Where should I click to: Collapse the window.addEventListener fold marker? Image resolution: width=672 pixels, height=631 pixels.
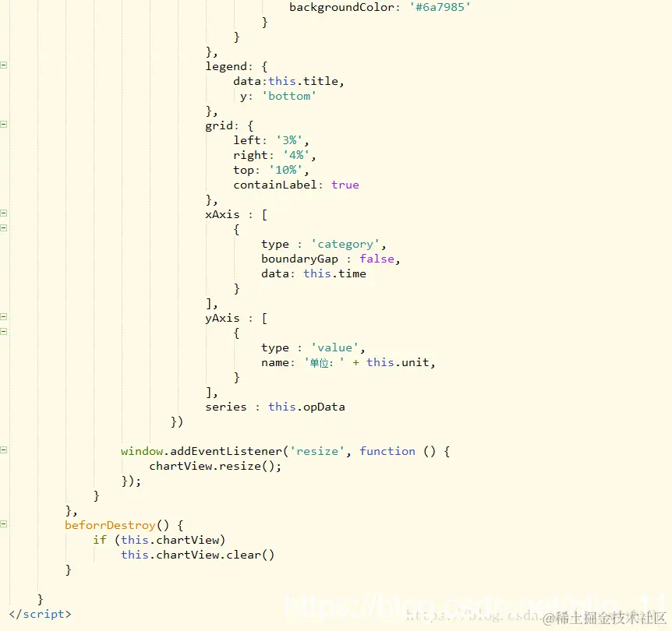click(3, 449)
